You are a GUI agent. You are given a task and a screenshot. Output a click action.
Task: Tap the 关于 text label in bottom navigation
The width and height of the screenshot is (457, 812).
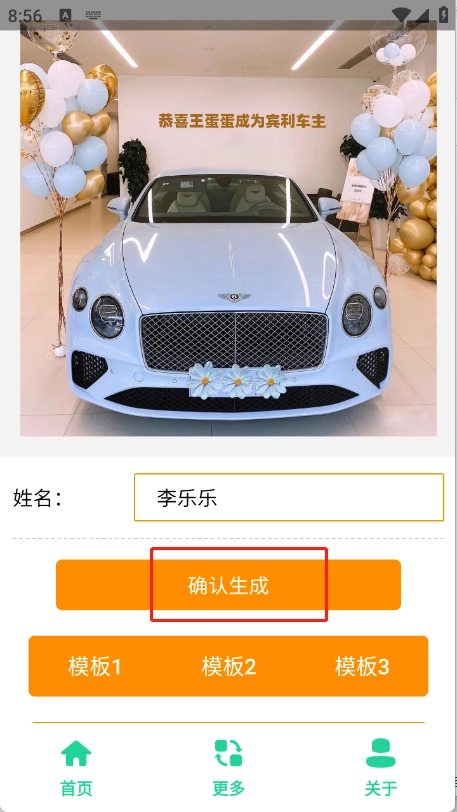pyautogui.click(x=381, y=788)
